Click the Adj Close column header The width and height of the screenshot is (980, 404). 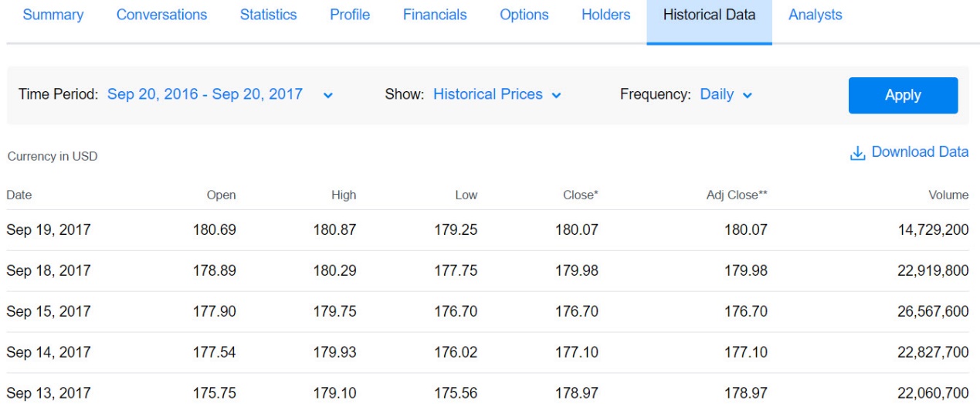click(x=736, y=195)
